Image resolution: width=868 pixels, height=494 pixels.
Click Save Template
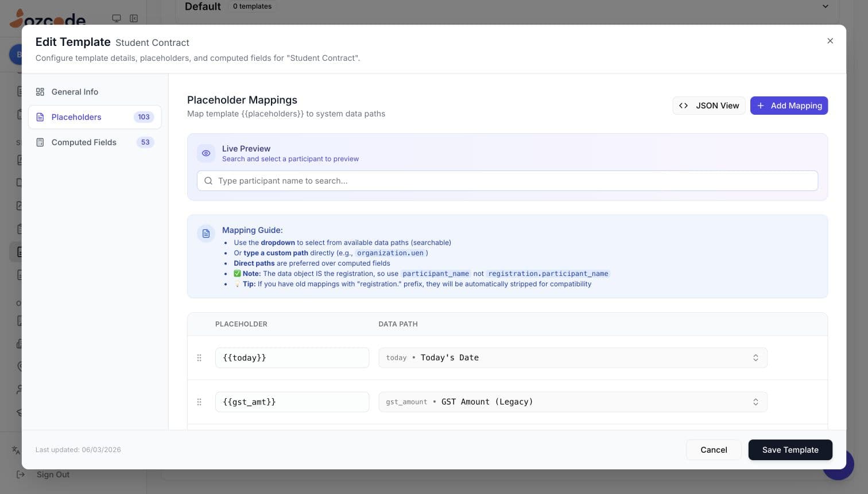(x=790, y=450)
